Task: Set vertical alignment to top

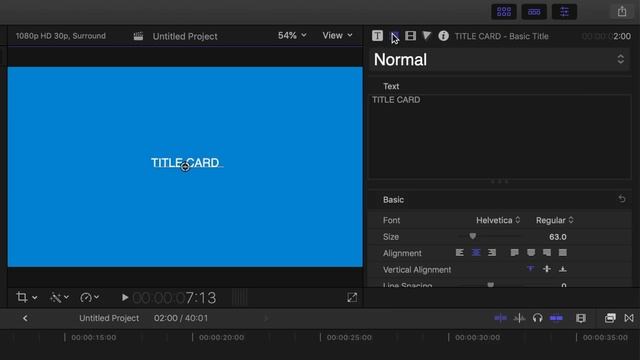Action: pos(530,269)
